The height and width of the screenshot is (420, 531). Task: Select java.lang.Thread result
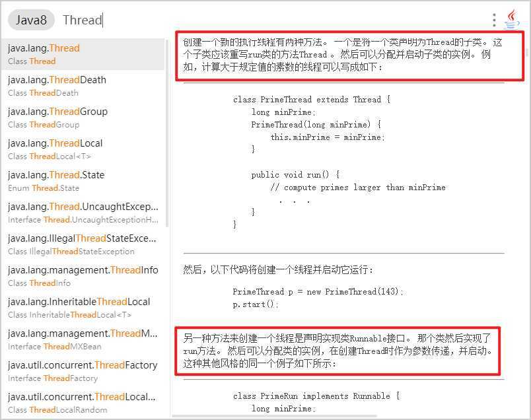point(83,54)
